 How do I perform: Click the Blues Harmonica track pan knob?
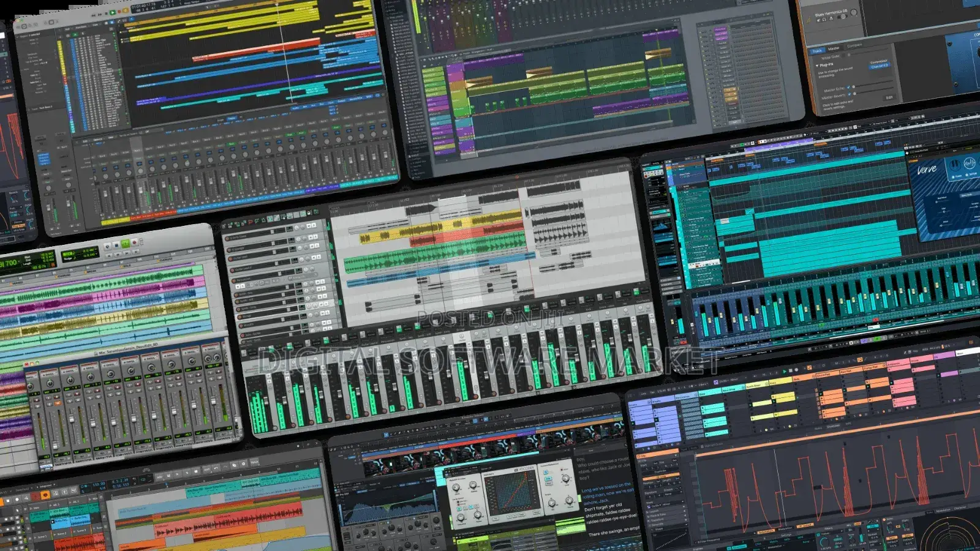854,12
